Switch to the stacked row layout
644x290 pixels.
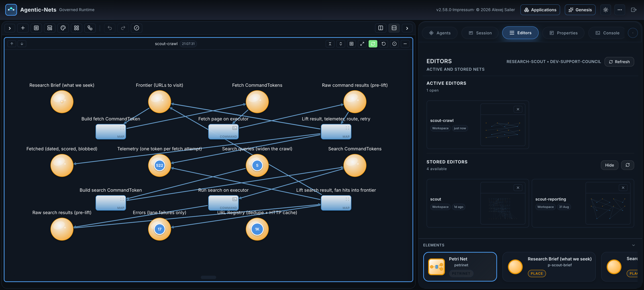394,28
